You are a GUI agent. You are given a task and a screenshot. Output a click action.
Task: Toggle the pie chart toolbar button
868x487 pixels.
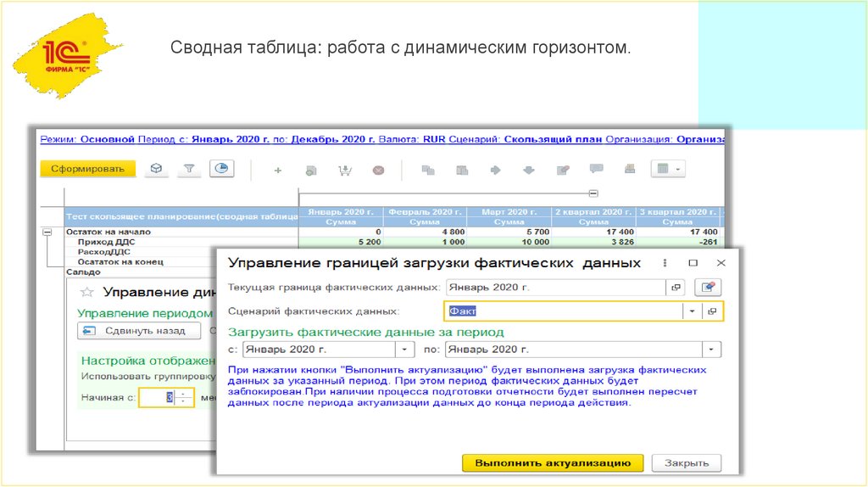pyautogui.click(x=221, y=169)
